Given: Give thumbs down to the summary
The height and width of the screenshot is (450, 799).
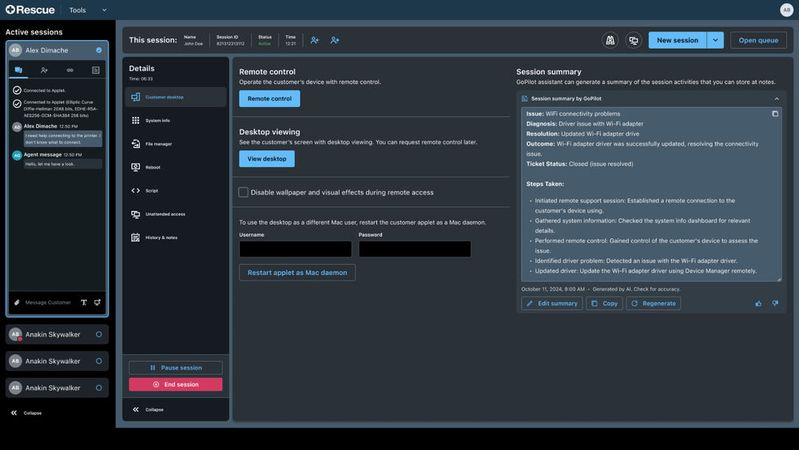Looking at the screenshot, I should pos(775,303).
